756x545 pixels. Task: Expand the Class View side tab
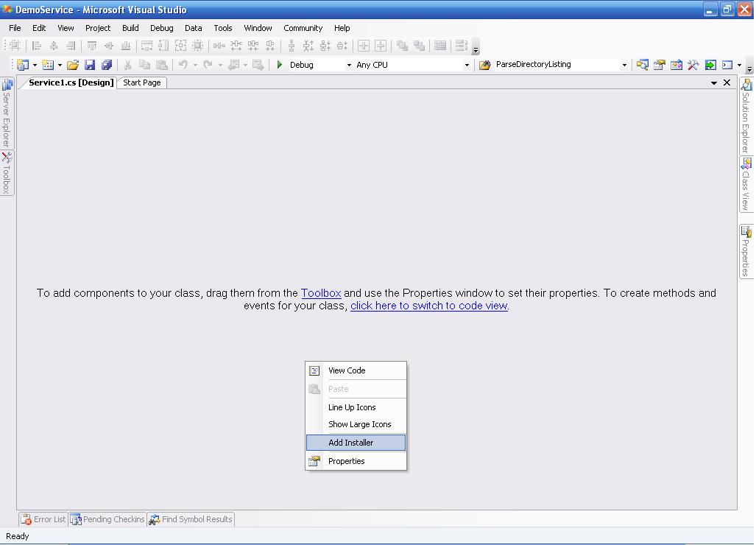(746, 185)
